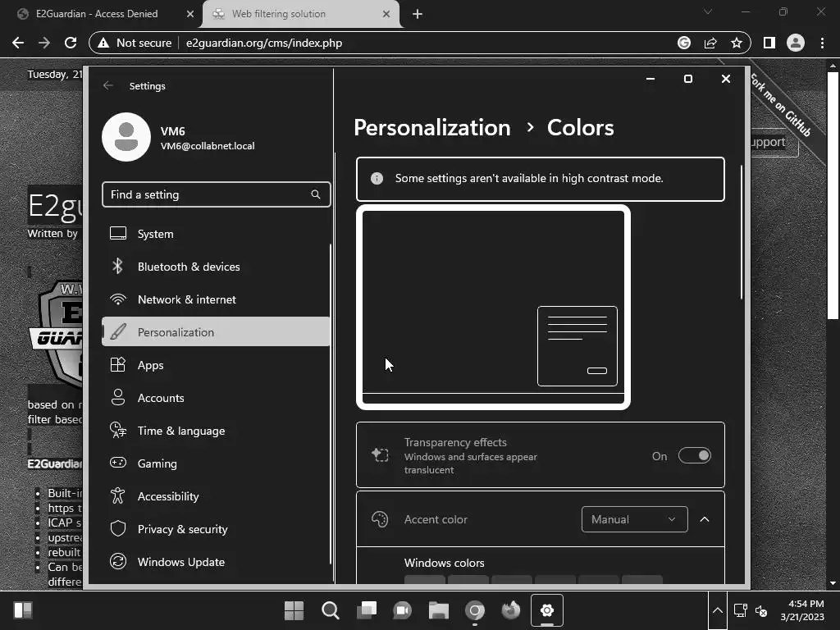Open File Explorer on taskbar
This screenshot has width=840, height=630.
point(438,610)
